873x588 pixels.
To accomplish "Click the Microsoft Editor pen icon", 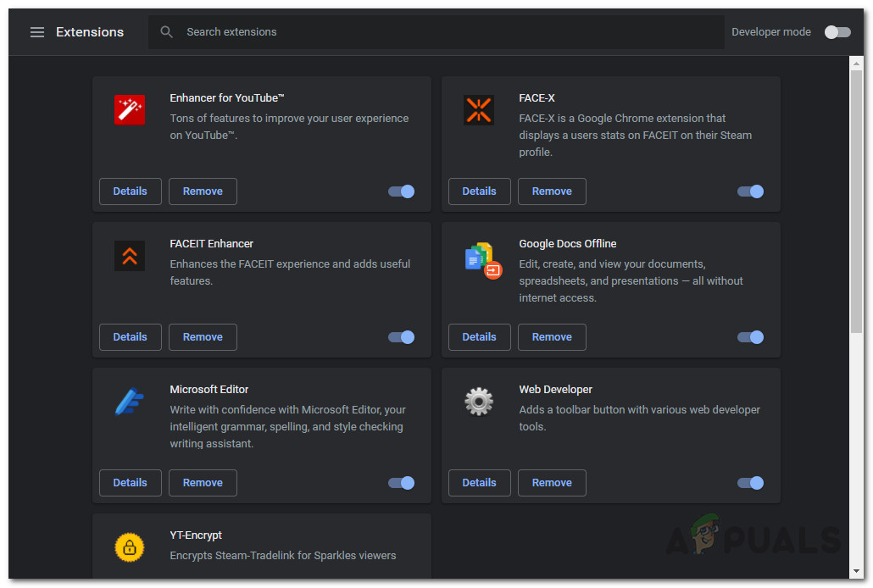I will pos(130,402).
